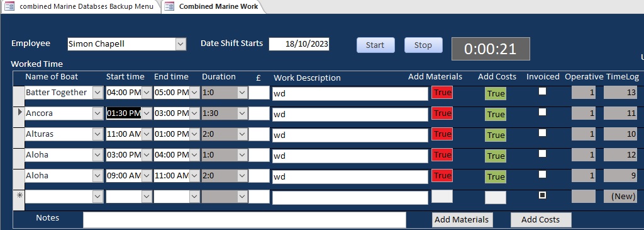Select the Batter Together row selector
This screenshot has width=644, height=230.
pyautogui.click(x=19, y=96)
